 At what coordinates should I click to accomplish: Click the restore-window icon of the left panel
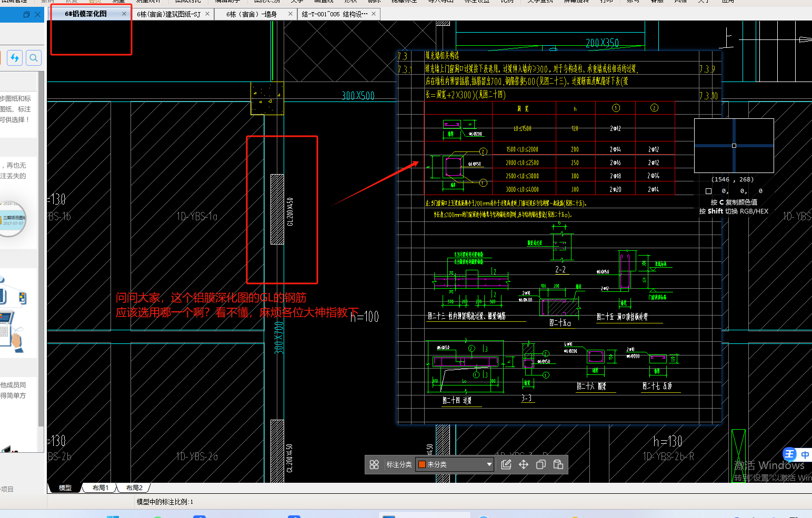pyautogui.click(x=26, y=15)
